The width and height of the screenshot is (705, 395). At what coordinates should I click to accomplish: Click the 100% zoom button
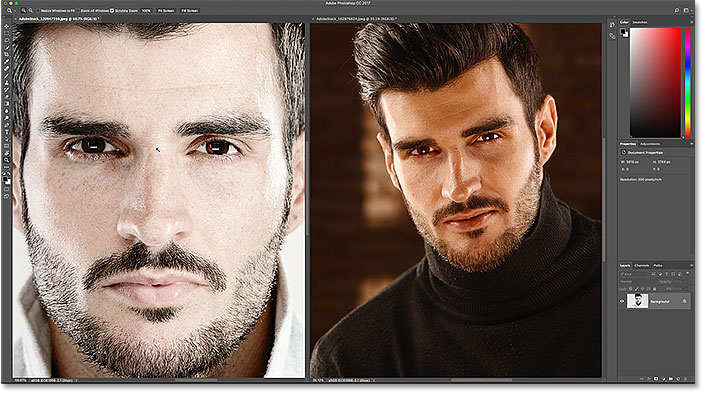pyautogui.click(x=146, y=10)
